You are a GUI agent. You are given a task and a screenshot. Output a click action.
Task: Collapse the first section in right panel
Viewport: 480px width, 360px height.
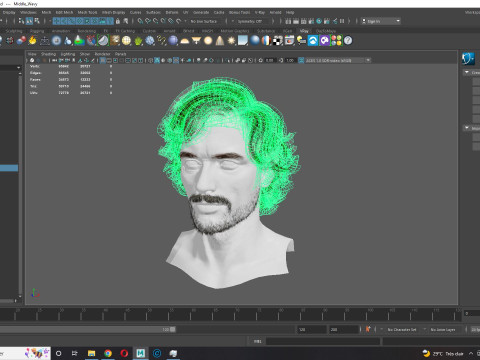click(x=467, y=72)
